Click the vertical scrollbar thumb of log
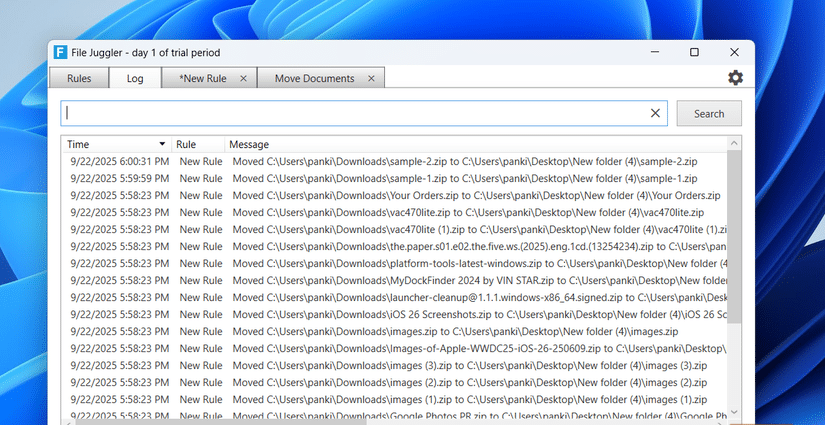Viewport: 825px width, 425px height. (734, 237)
